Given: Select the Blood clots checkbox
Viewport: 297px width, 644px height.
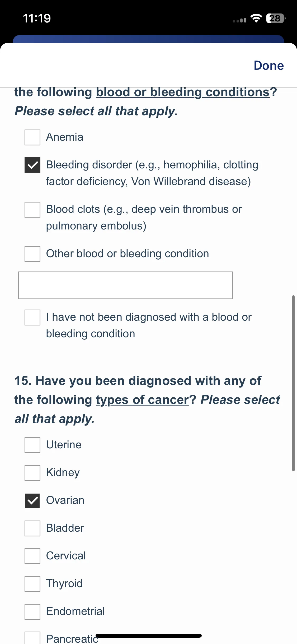Looking at the screenshot, I should point(32,210).
